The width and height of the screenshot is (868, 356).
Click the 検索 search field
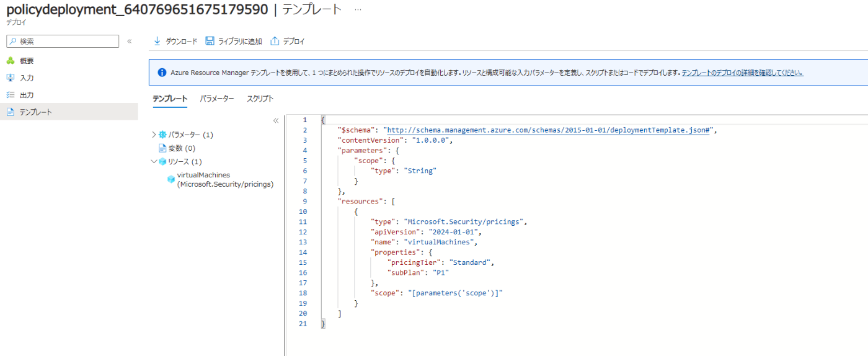click(x=63, y=41)
